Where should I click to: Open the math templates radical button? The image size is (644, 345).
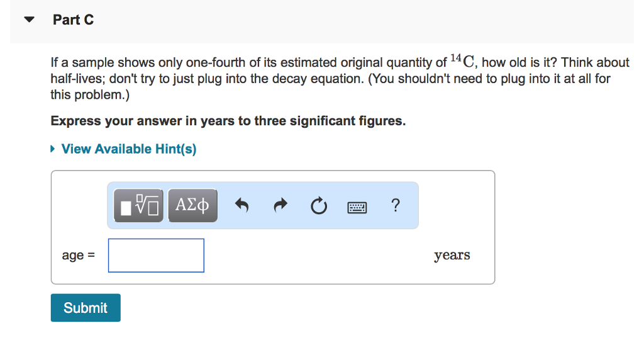[x=138, y=205]
